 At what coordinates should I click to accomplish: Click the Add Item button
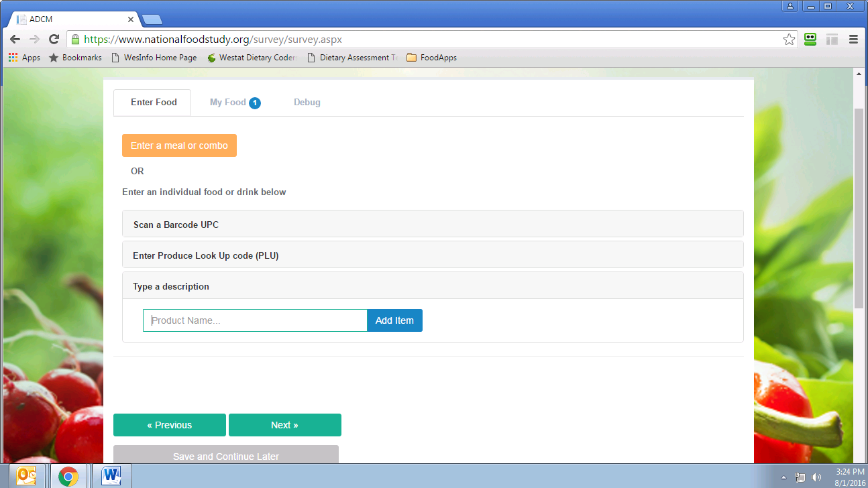click(394, 320)
